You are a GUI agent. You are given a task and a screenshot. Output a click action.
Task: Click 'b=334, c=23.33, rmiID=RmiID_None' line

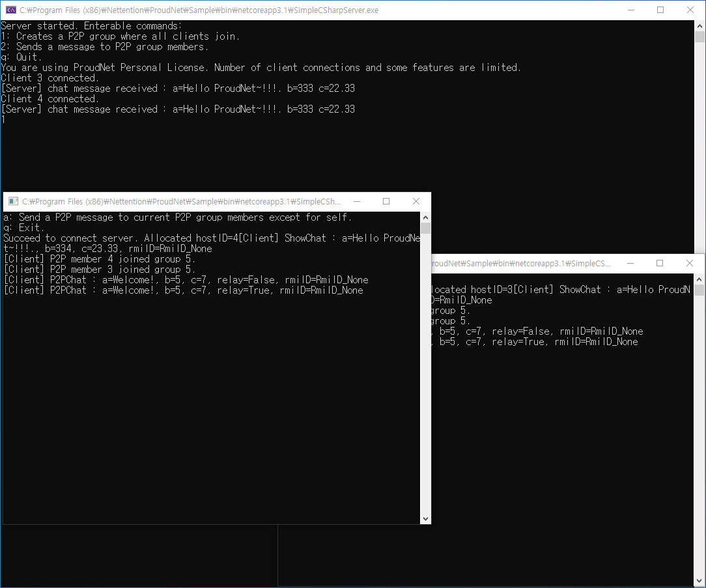coord(108,248)
